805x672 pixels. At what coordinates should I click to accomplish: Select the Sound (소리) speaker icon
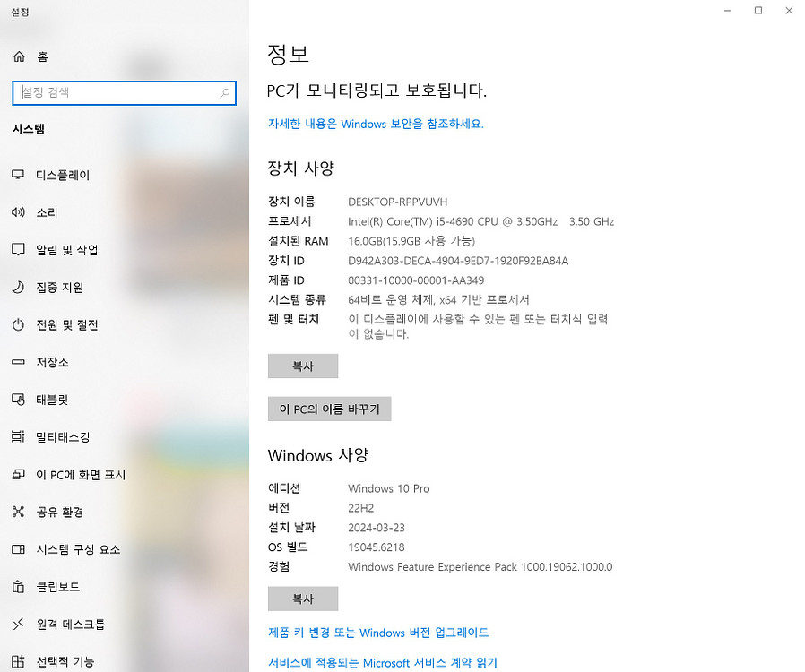point(18,212)
